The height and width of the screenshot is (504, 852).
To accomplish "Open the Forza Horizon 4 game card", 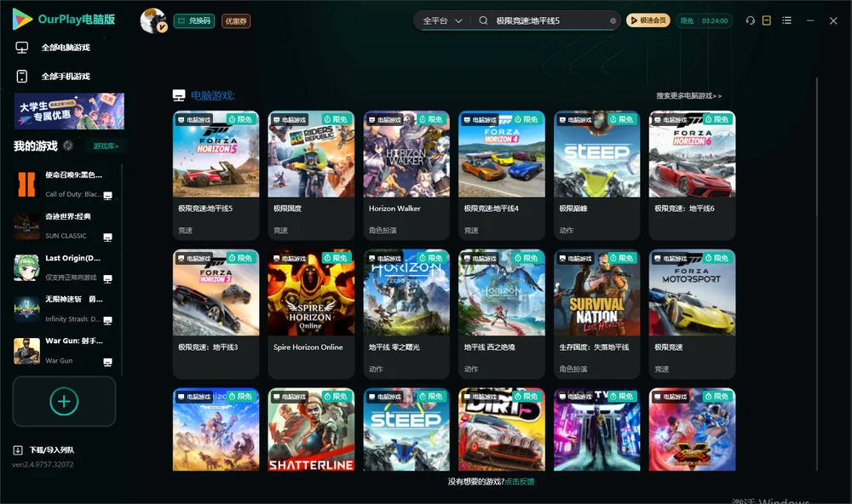I will [x=502, y=175].
